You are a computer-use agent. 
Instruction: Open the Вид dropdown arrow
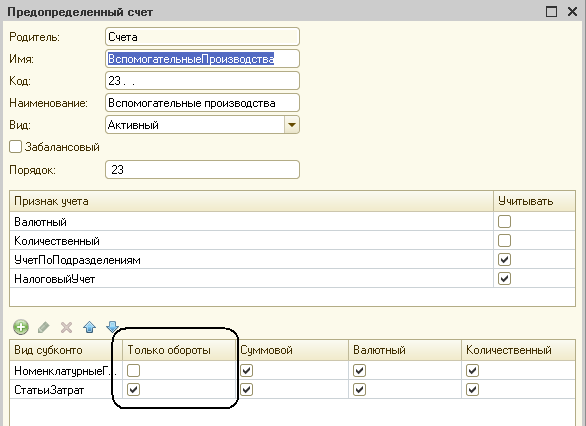(x=292, y=125)
